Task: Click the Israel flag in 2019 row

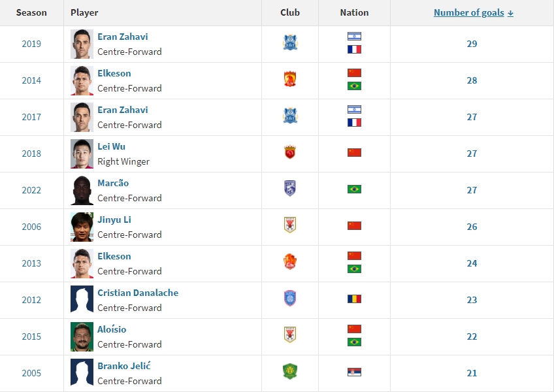Action: (x=354, y=37)
